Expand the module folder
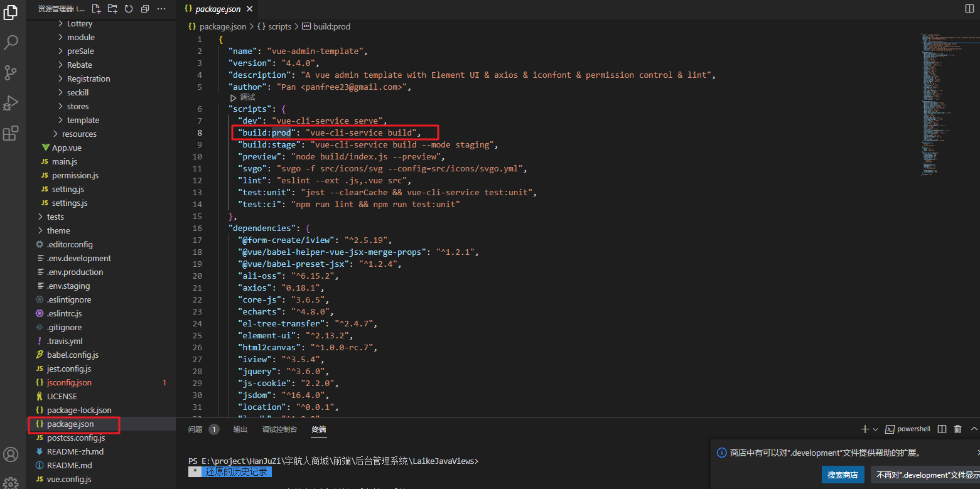980x489 pixels. pyautogui.click(x=81, y=37)
